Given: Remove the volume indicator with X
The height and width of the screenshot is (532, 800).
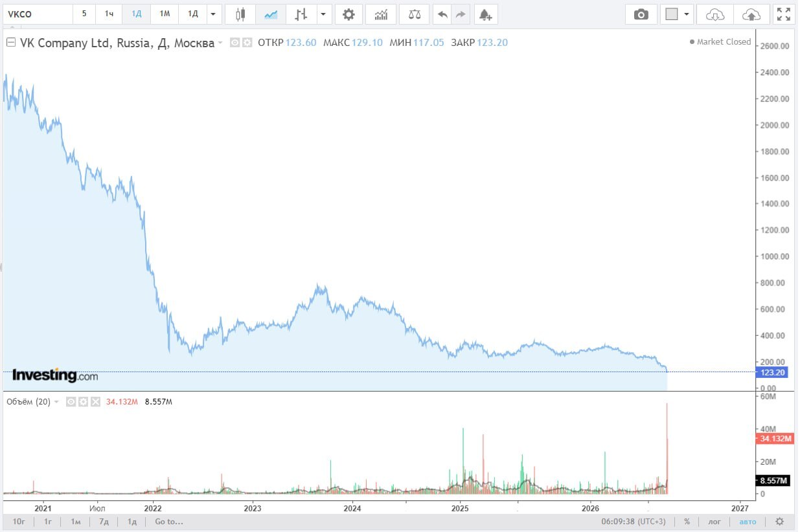Looking at the screenshot, I should (x=95, y=402).
